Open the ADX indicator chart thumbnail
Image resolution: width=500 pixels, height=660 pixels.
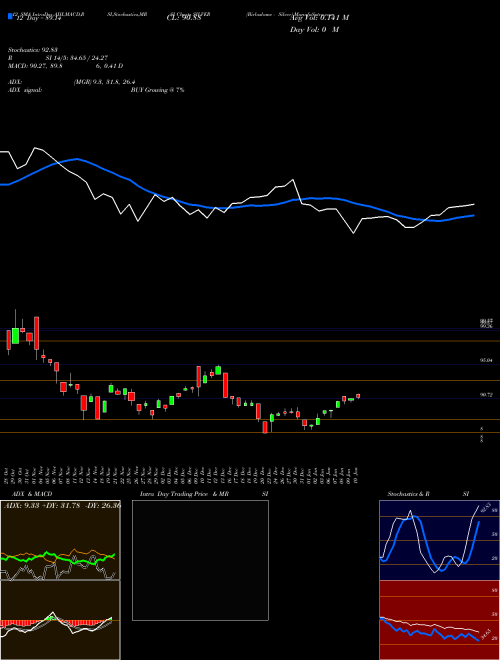tap(60, 540)
